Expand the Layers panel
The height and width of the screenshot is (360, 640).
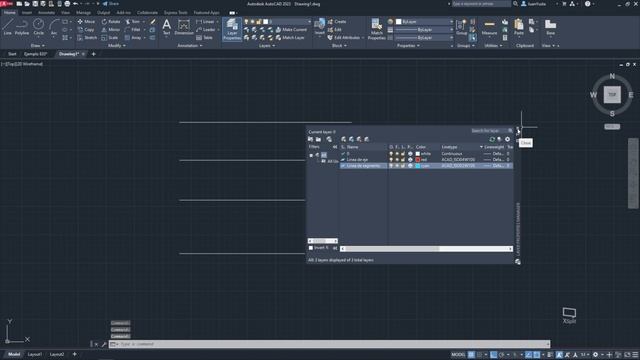click(267, 46)
